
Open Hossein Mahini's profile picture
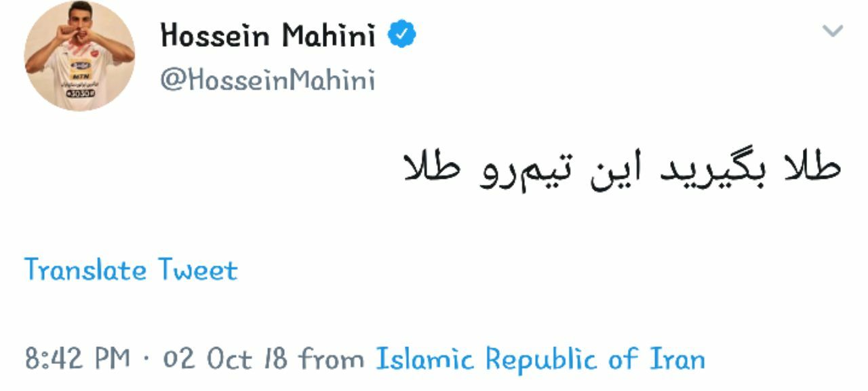coord(79,56)
